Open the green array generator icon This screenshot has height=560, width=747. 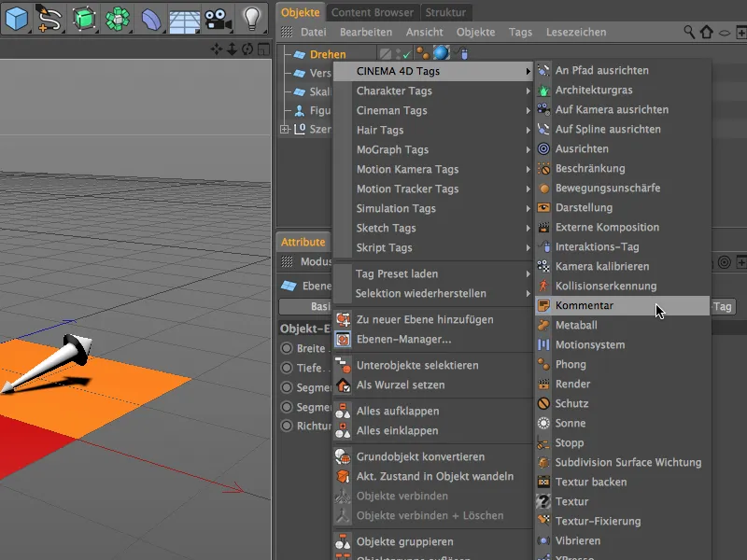(x=118, y=19)
